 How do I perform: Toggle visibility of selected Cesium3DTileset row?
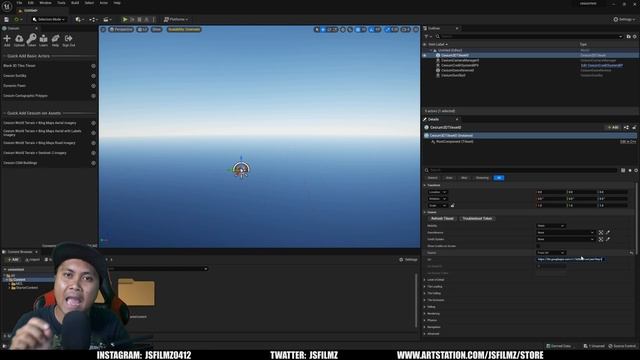point(425,55)
